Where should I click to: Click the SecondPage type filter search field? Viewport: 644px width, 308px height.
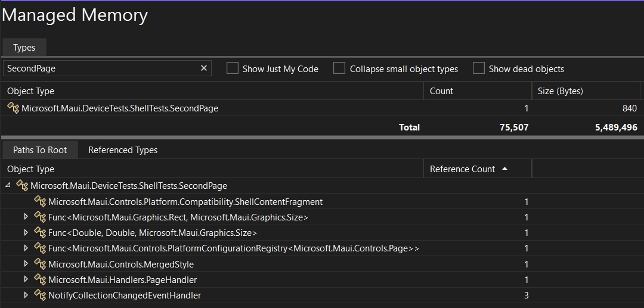tap(100, 69)
